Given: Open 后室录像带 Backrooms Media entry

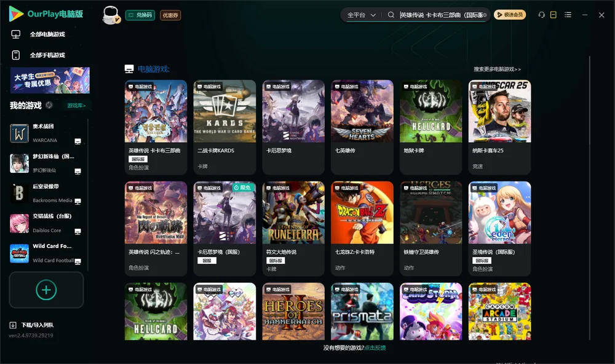Looking at the screenshot, I should click(46, 193).
